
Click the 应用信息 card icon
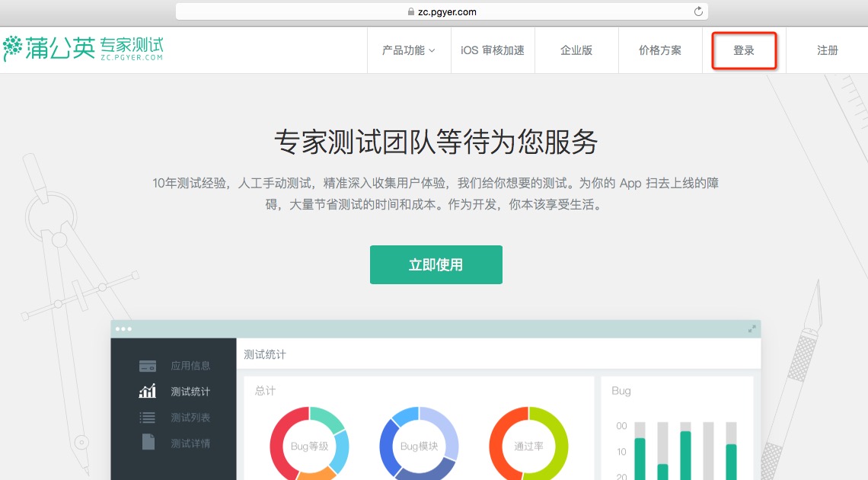point(148,366)
